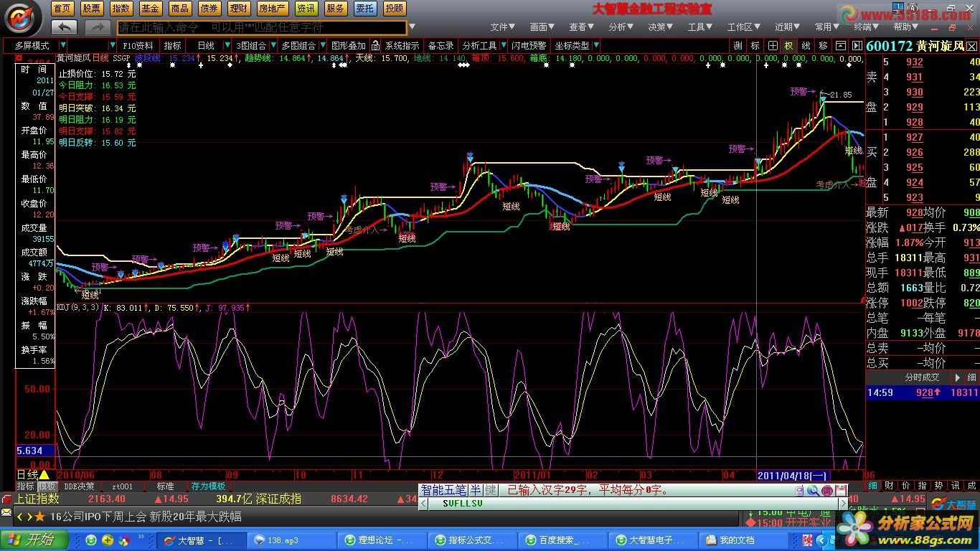Expand the 3图组合 dropdown arrow

[273, 45]
